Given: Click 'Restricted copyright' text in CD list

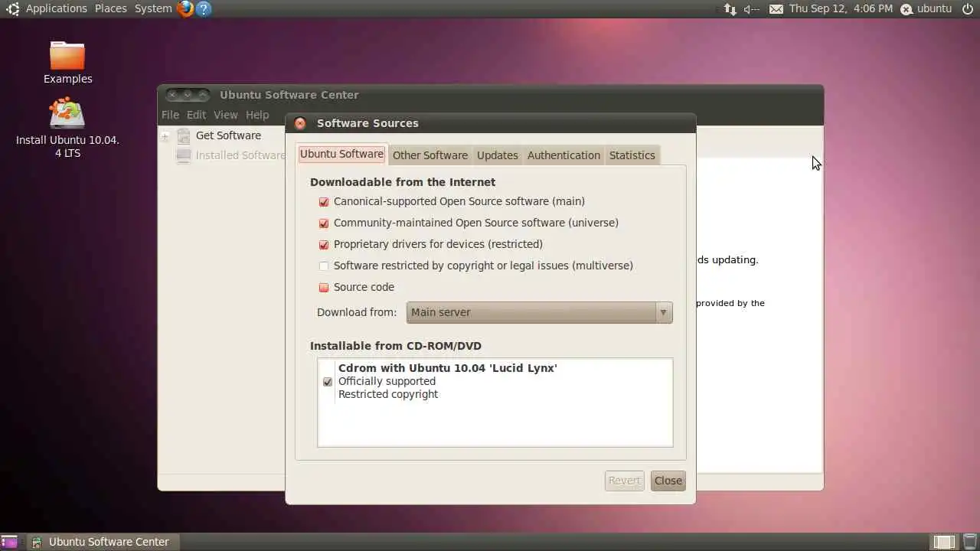Looking at the screenshot, I should point(388,394).
